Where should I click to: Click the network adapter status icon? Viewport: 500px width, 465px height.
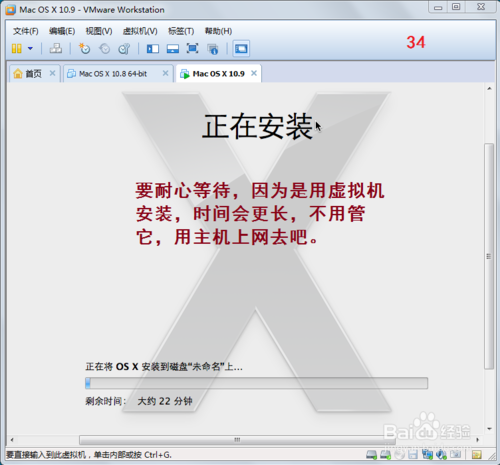click(427, 454)
